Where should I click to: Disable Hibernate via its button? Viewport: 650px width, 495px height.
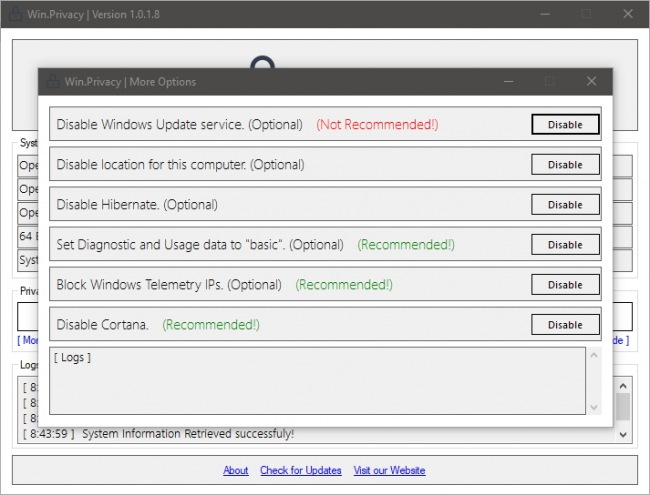coord(565,205)
